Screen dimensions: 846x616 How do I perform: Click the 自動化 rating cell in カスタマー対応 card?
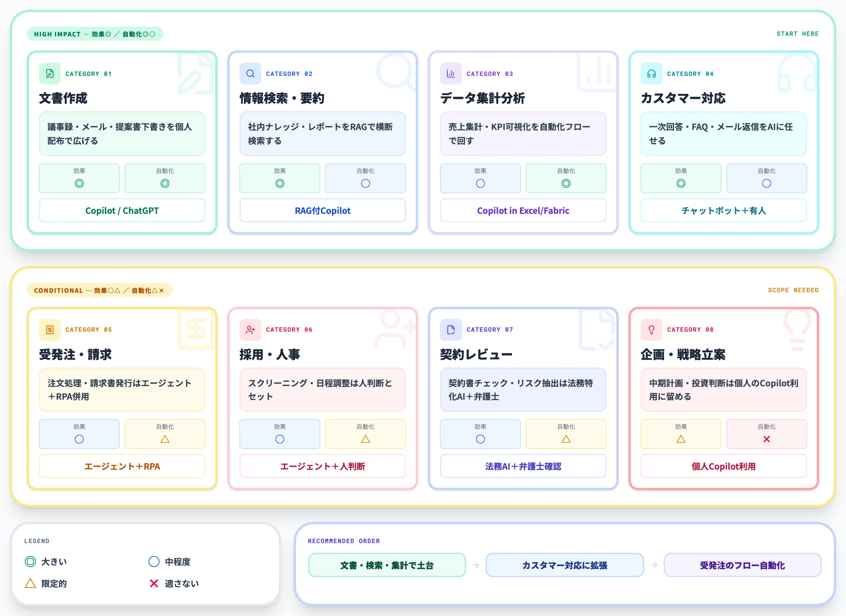point(767,178)
